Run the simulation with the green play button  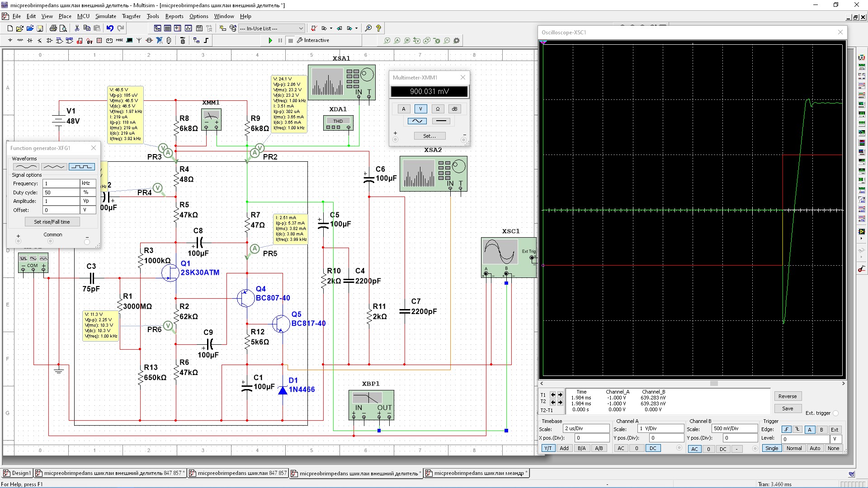click(270, 40)
